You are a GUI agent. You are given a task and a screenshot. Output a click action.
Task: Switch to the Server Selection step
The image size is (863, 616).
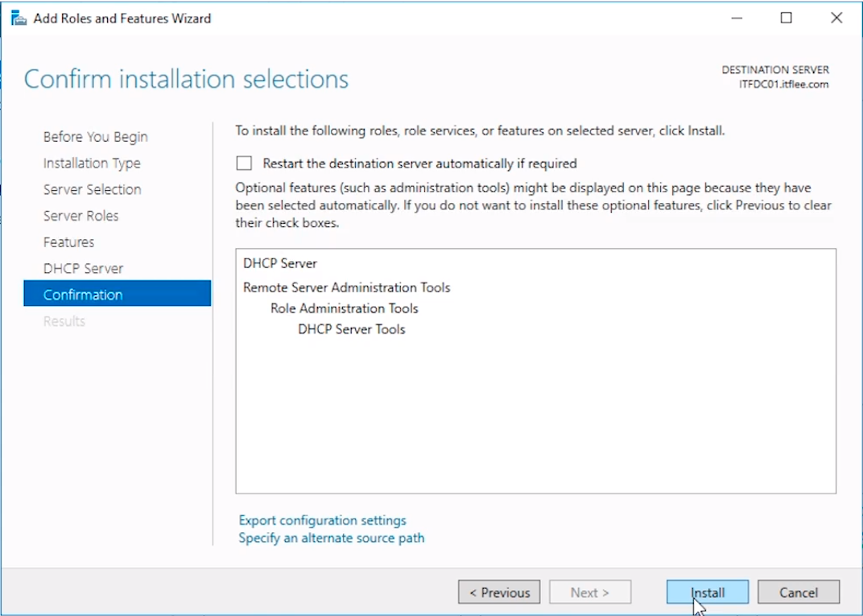point(92,189)
